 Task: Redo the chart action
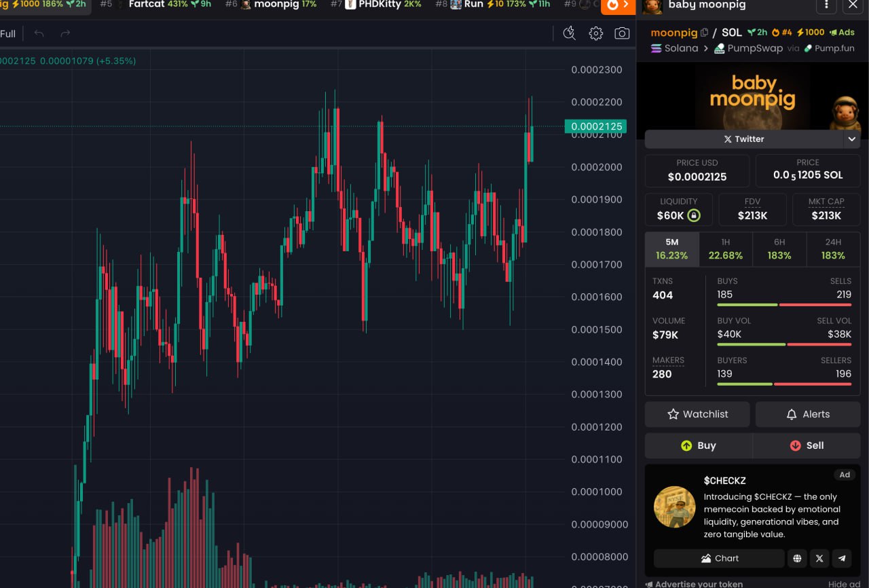[65, 33]
